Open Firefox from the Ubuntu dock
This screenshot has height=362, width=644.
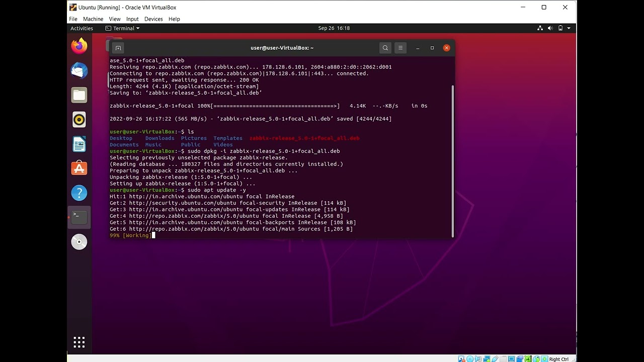[x=79, y=46]
